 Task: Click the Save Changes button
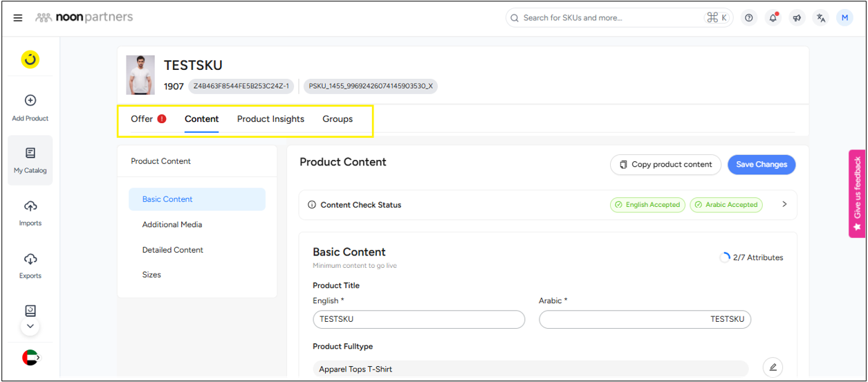pos(761,165)
